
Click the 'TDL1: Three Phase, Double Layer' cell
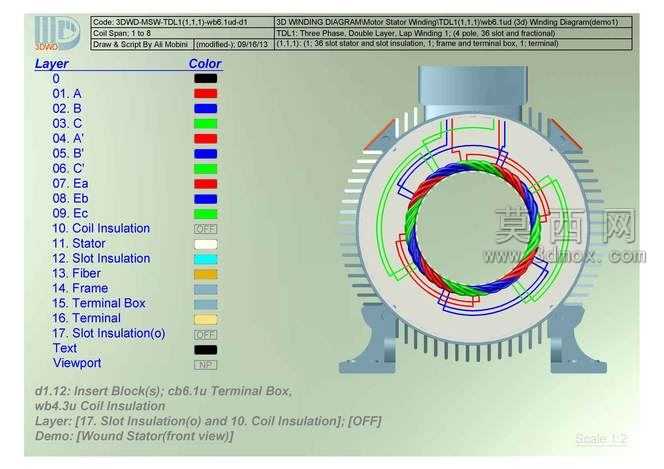click(454, 33)
